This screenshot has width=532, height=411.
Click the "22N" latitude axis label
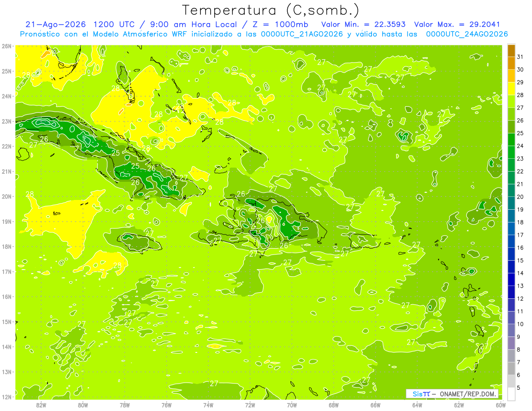(x=7, y=146)
